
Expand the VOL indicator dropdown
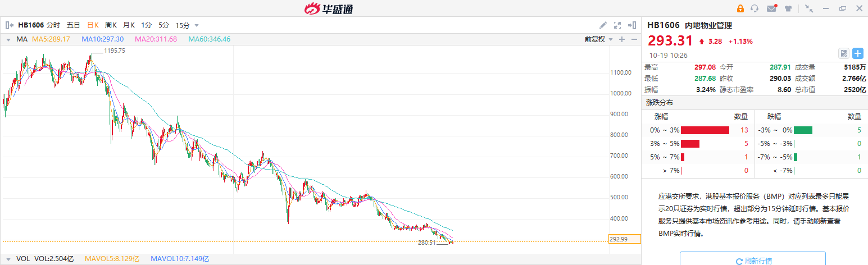[8, 259]
